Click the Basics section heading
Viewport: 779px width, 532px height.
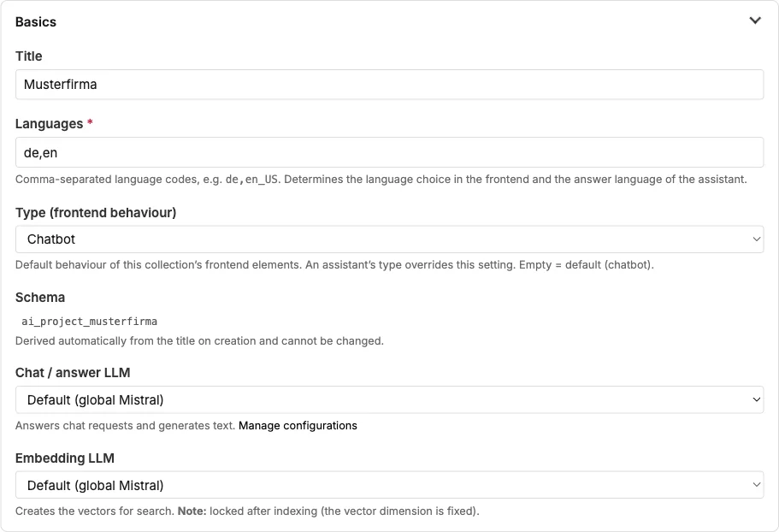tap(36, 22)
